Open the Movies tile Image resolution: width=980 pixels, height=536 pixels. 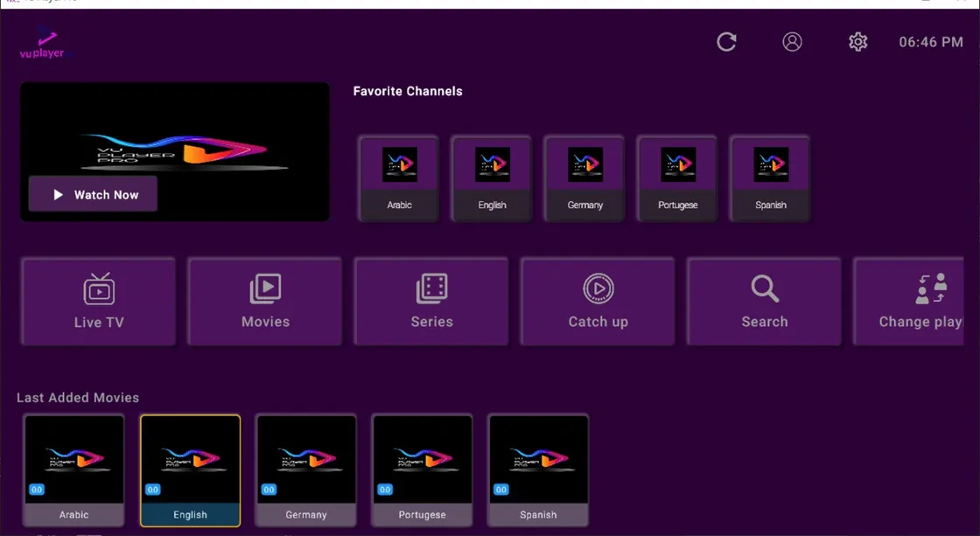click(x=265, y=301)
